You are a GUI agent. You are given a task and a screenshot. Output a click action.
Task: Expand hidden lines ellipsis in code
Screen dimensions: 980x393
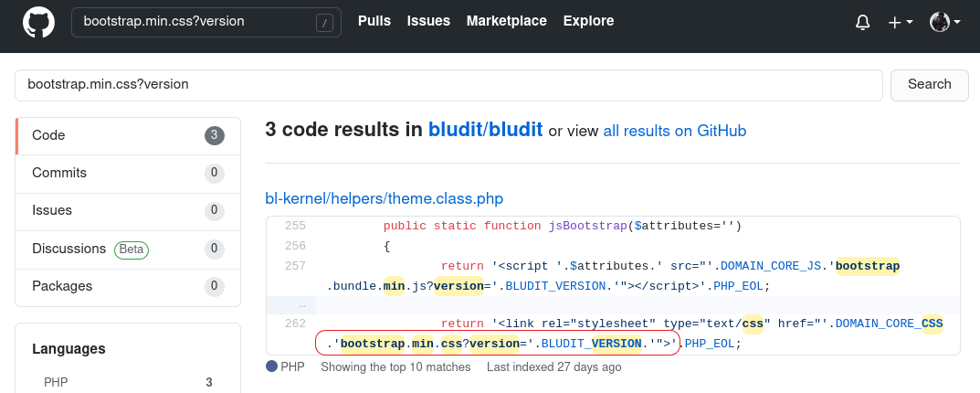[302, 304]
